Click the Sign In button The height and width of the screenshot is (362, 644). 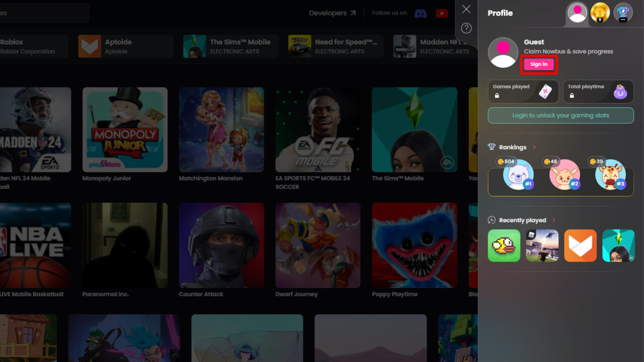point(538,64)
